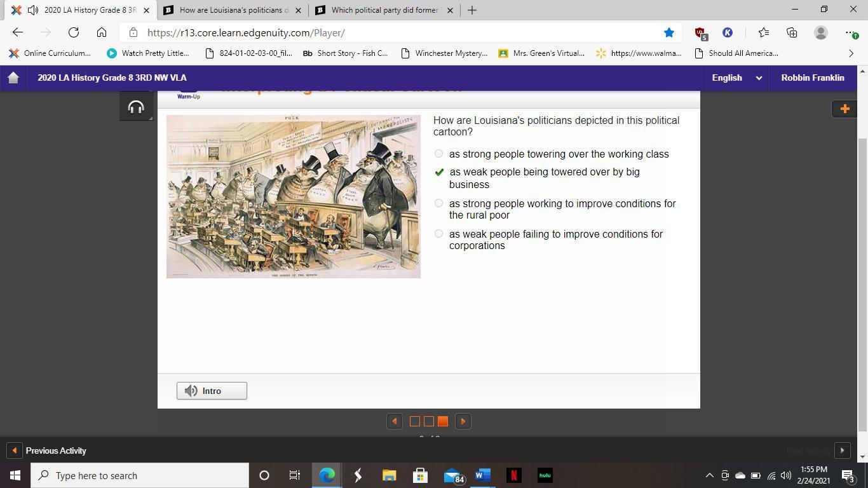Switch to 'How are Louisiana's politicians' tab
868x488 pixels.
click(x=232, y=10)
